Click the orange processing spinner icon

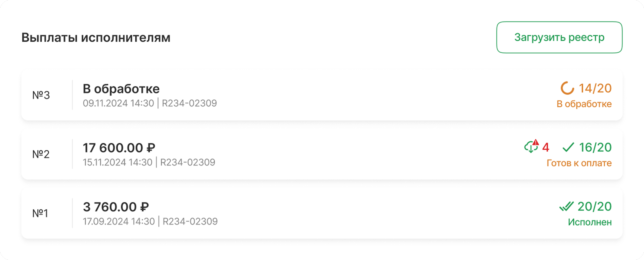567,88
